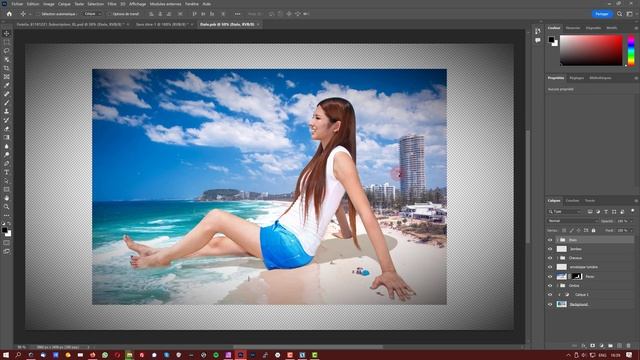Click the new adjustment layer icon
The width and height of the screenshot is (640, 360).
pyautogui.click(x=601, y=346)
